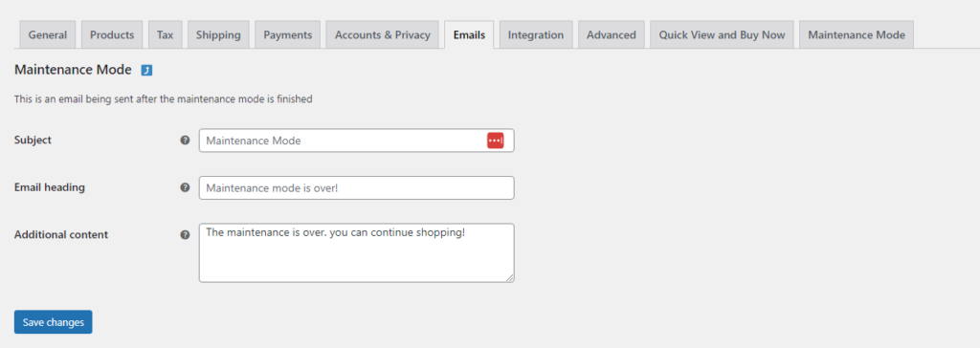Viewport: 980px width, 348px height.
Task: Select the Emails tab
Action: coord(469,35)
